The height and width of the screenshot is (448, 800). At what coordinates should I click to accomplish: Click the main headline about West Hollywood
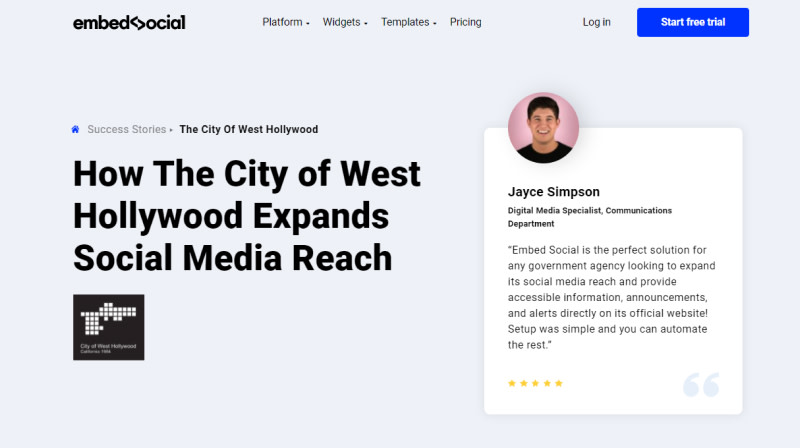click(x=247, y=216)
